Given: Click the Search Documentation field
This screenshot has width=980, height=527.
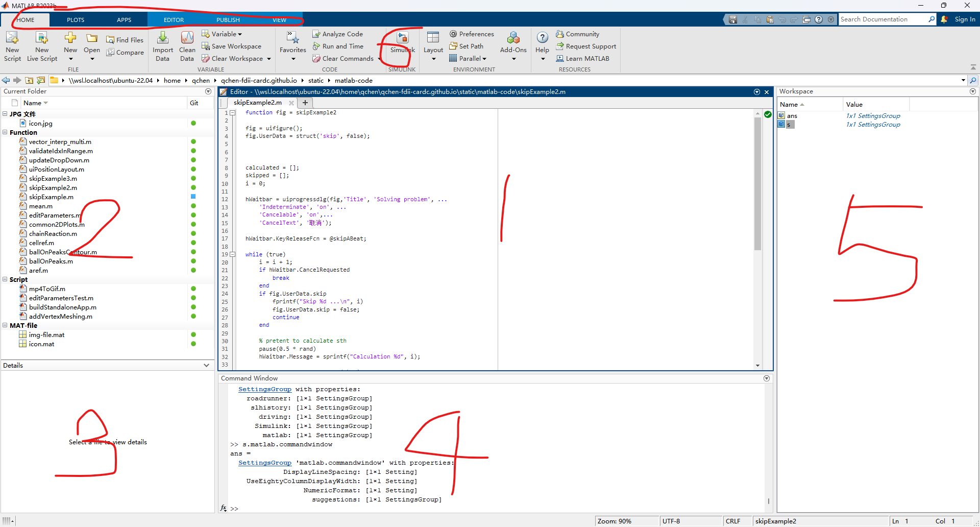Looking at the screenshot, I should point(883,19).
